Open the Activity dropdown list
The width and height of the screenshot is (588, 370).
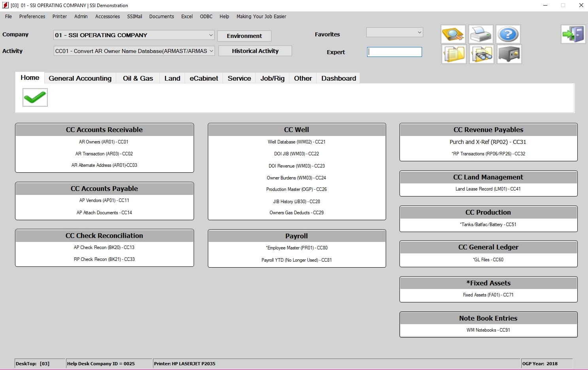point(211,51)
